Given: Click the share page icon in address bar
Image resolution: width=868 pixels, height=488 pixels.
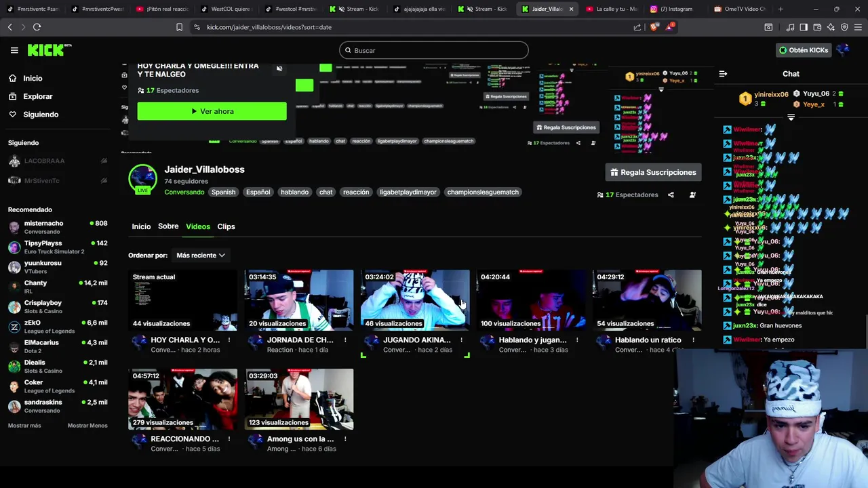Looking at the screenshot, I should pos(637,27).
